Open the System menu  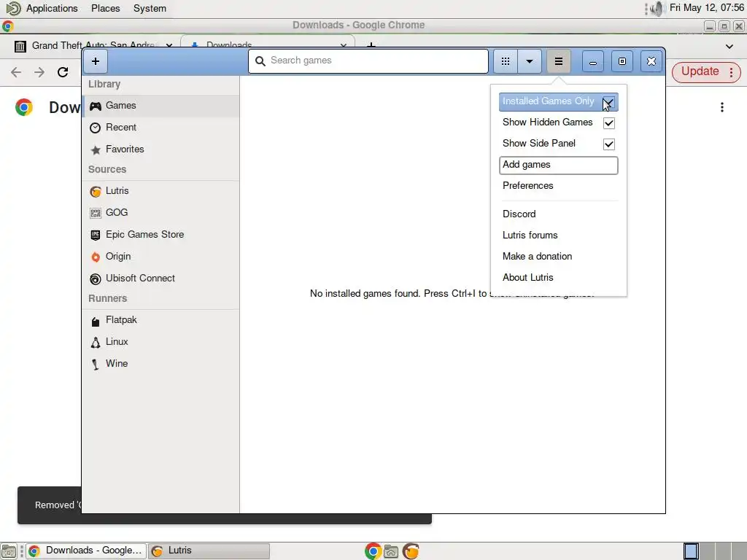(x=150, y=9)
